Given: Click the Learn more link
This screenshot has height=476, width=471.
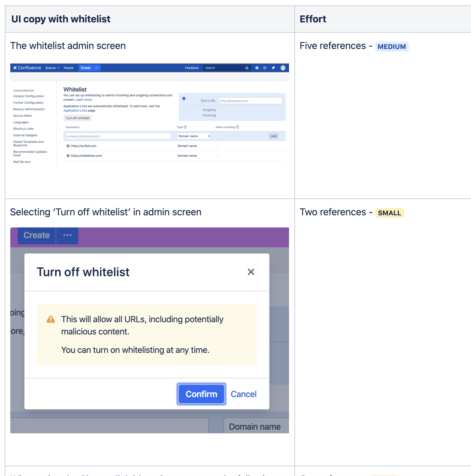Looking at the screenshot, I should (x=84, y=100).
